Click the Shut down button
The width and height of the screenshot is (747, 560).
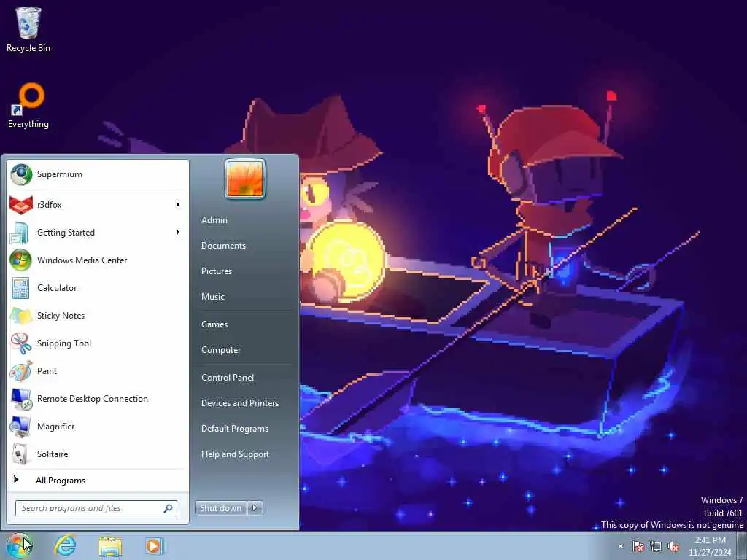click(221, 508)
